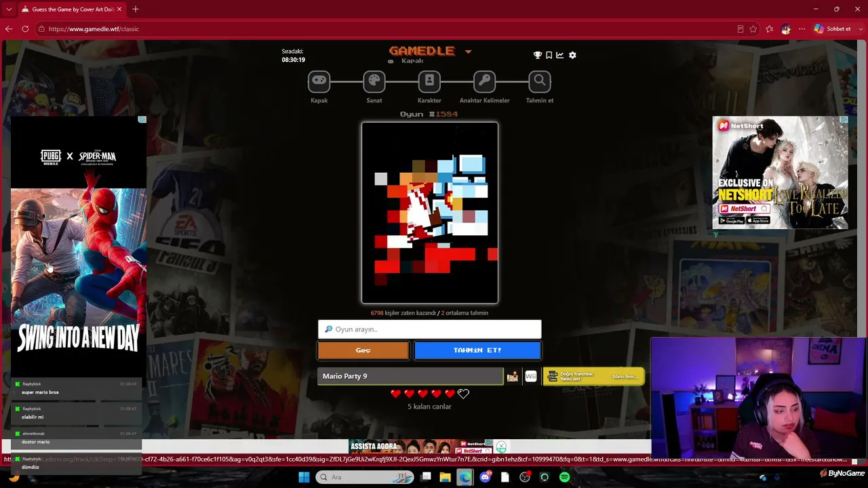Open Spotify from the taskbar
Viewport: 868px width, 488px height.
pos(564,477)
